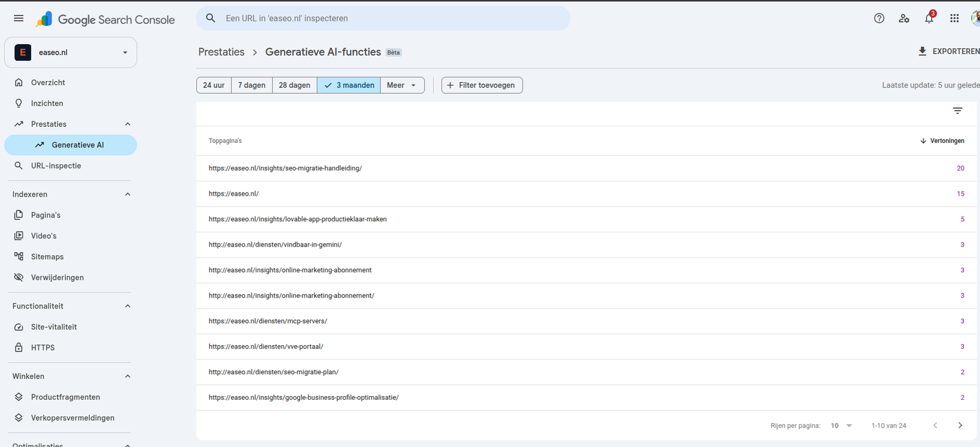980x447 pixels.
Task: Open Verwijderingen in the sidebar
Action: click(x=70, y=277)
